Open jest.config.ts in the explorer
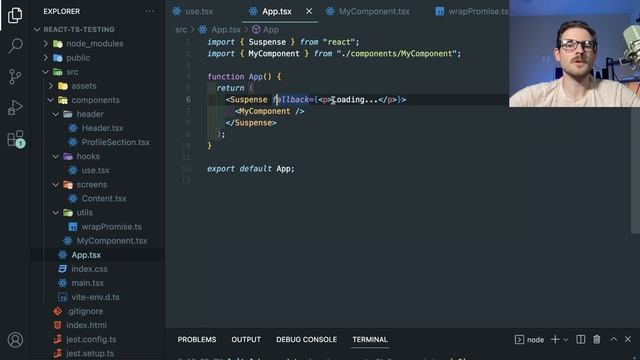The height and width of the screenshot is (360, 640). 91,339
